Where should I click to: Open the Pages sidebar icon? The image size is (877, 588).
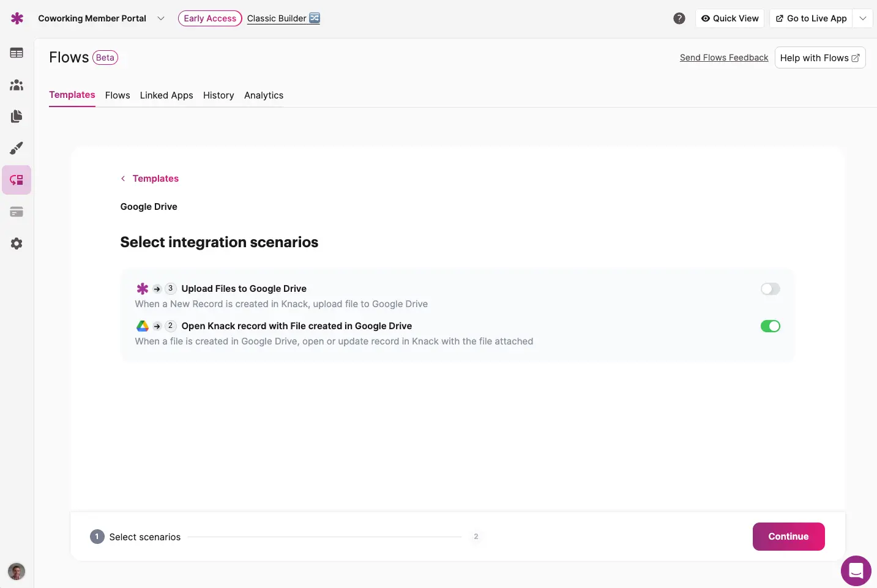click(x=17, y=116)
